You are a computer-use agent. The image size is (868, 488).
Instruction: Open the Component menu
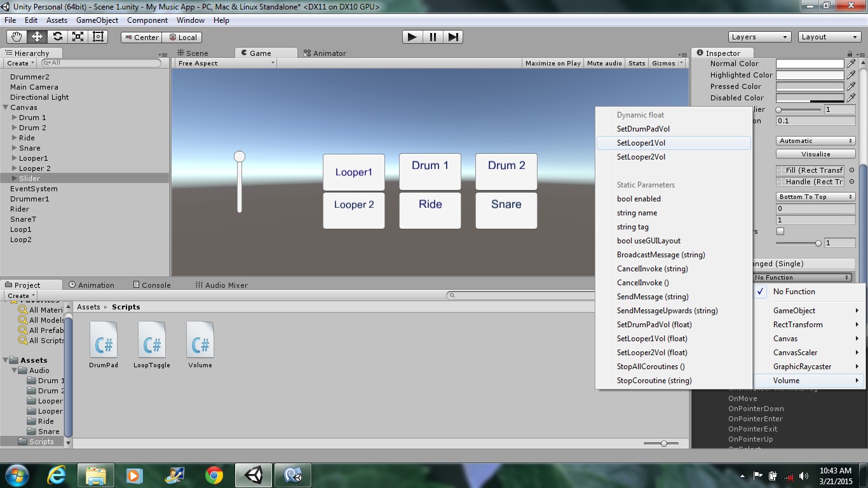pyautogui.click(x=147, y=20)
